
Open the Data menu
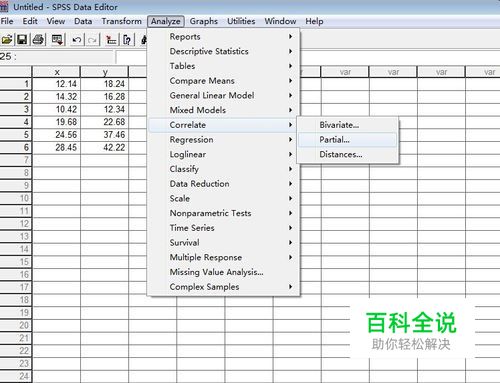point(83,21)
